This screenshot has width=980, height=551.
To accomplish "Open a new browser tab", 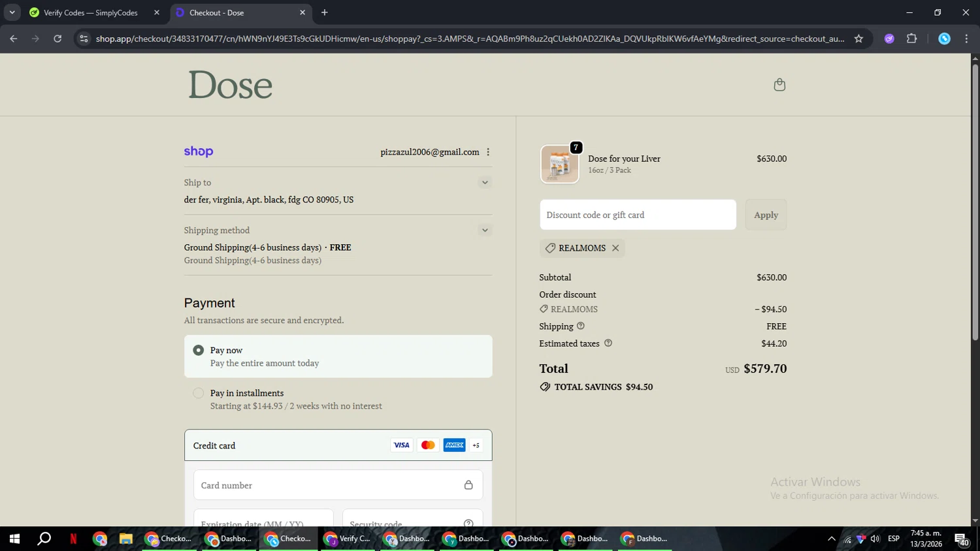I will coord(325,12).
